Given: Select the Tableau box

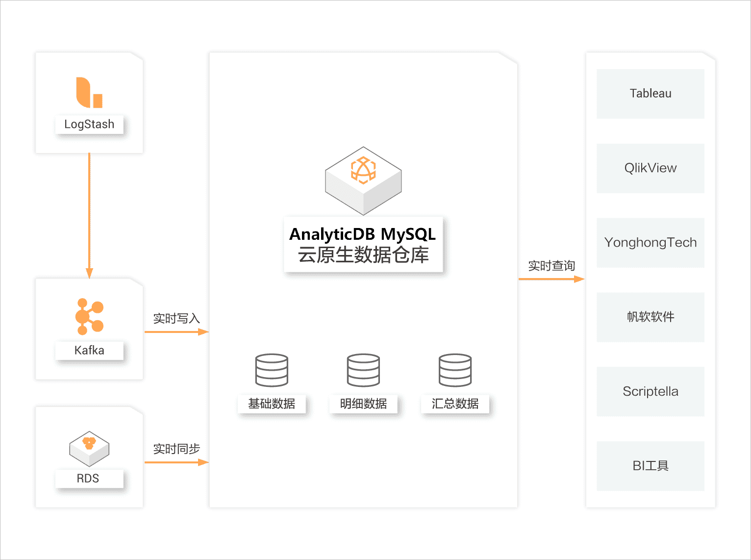Looking at the screenshot, I should click(x=651, y=94).
